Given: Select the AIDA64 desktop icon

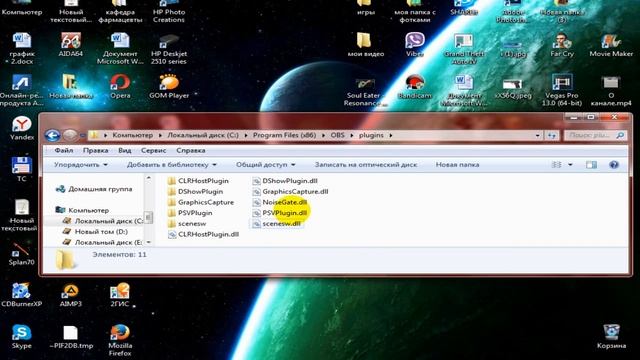Looking at the screenshot, I should pyautogui.click(x=71, y=45).
